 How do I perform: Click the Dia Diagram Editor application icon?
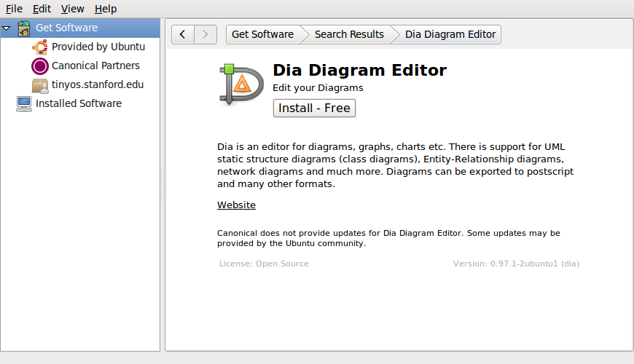click(241, 84)
